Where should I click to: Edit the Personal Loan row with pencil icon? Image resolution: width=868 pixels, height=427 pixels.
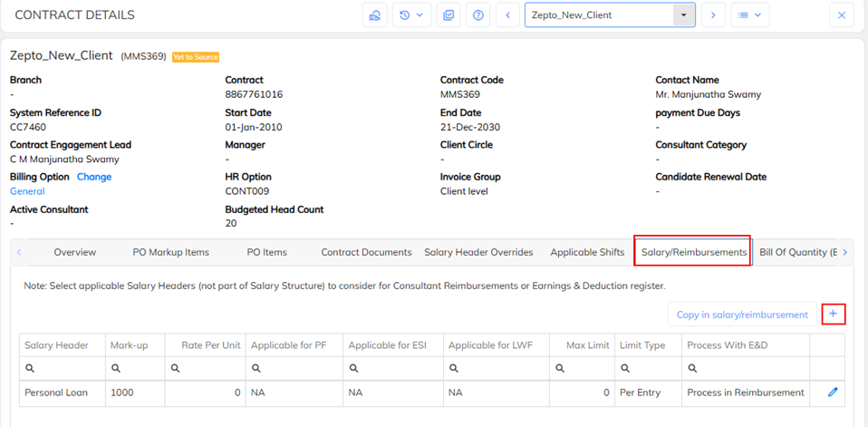[833, 393]
